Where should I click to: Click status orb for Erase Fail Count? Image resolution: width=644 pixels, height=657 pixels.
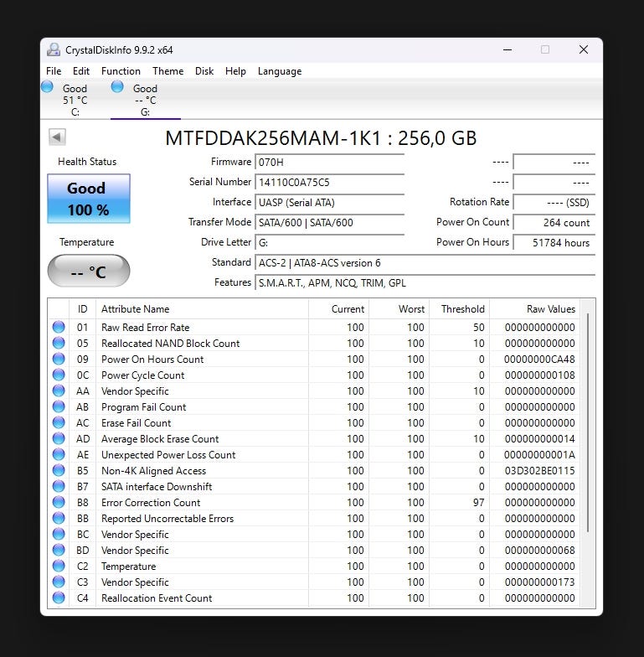click(x=59, y=422)
